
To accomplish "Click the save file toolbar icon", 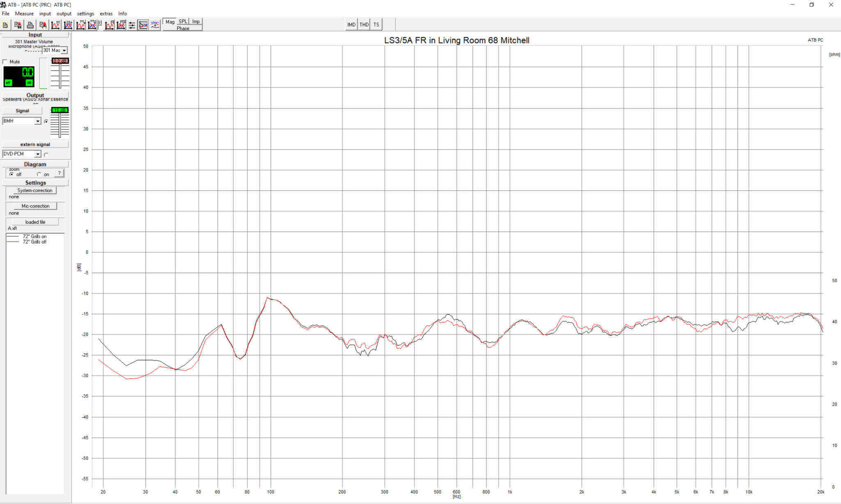I will pos(18,25).
